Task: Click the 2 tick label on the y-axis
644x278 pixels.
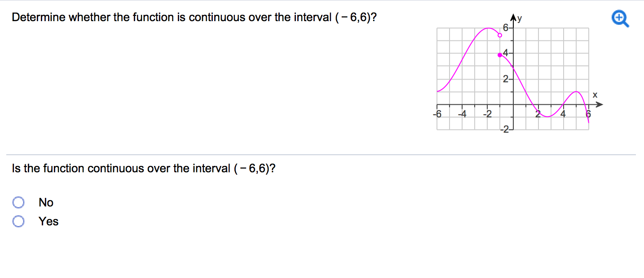Action: click(506, 80)
